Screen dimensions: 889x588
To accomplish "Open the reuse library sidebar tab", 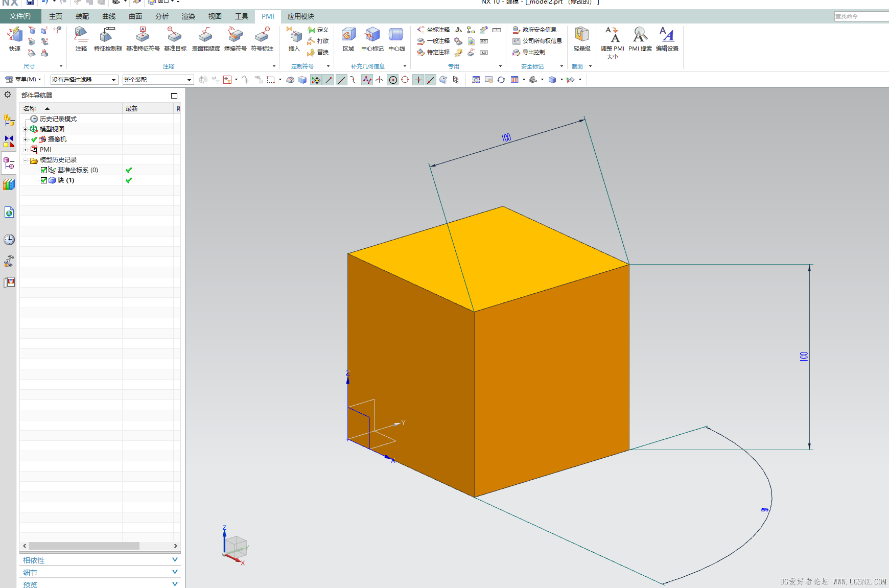I will click(x=9, y=184).
